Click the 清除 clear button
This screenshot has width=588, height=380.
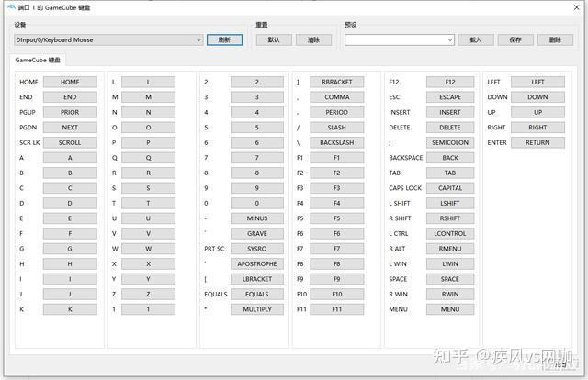313,39
